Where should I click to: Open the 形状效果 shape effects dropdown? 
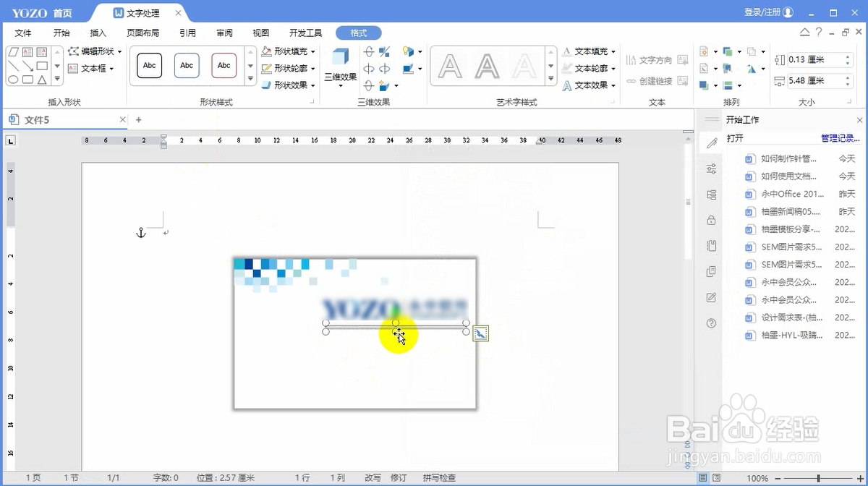click(x=288, y=85)
